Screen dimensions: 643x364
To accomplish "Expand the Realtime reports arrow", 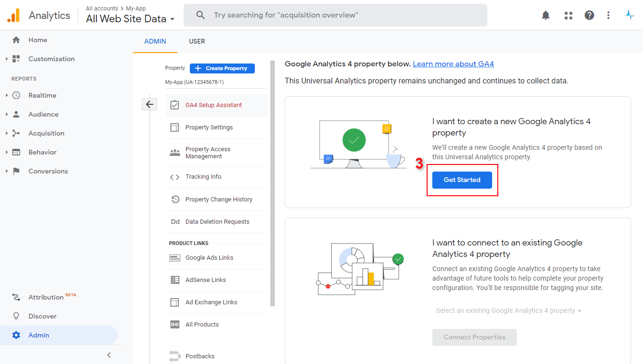I will tap(7, 95).
